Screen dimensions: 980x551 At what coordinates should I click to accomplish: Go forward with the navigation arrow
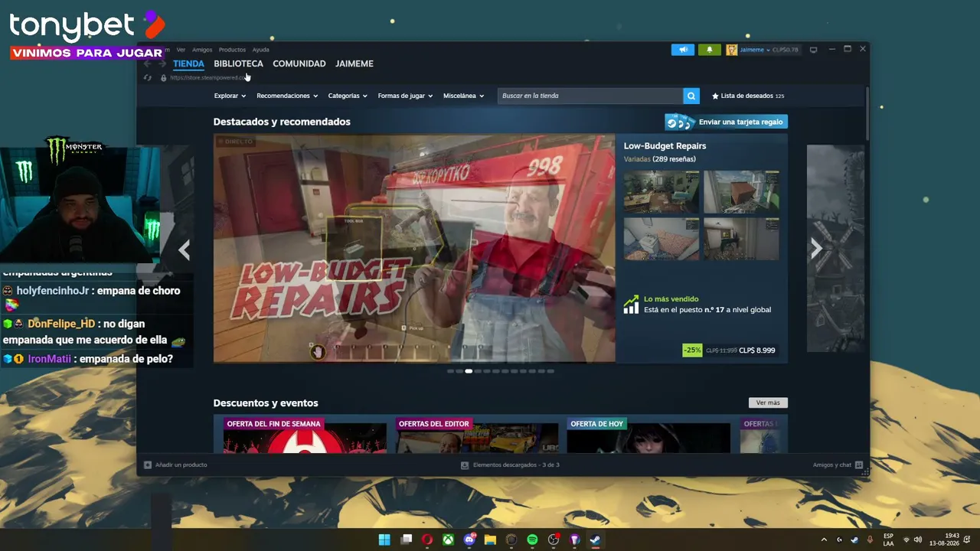pos(162,64)
